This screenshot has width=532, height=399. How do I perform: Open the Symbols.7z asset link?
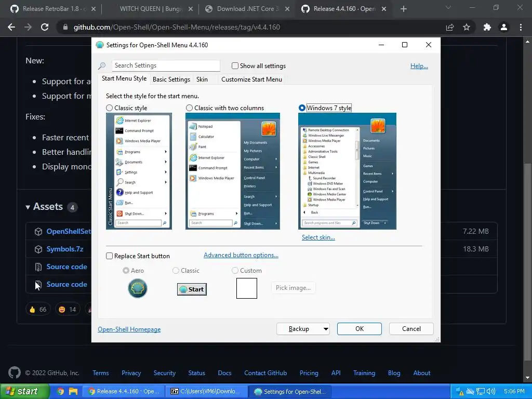65,249
